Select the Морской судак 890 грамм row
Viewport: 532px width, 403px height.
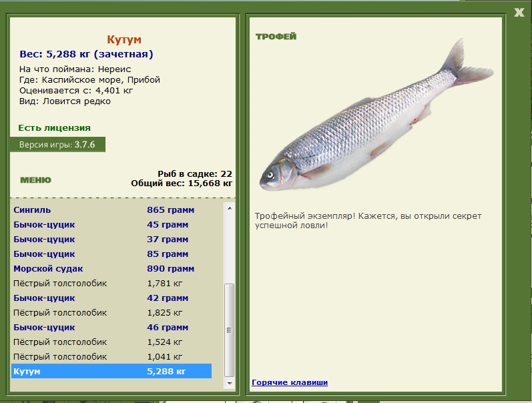tap(111, 269)
